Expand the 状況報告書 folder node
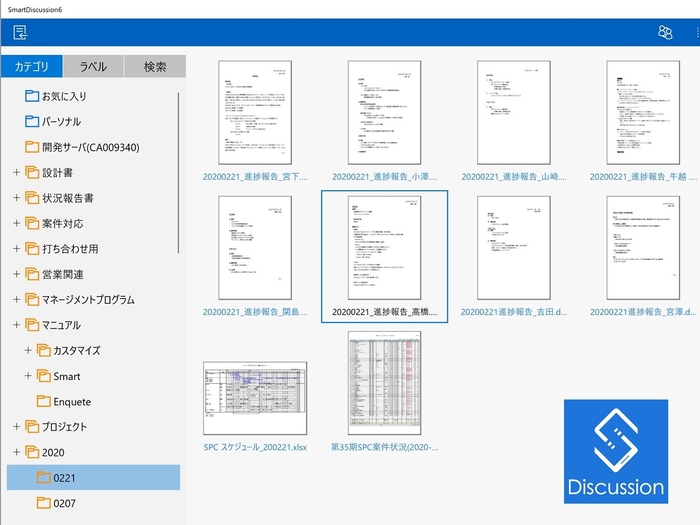The image size is (700, 525). click(x=16, y=198)
